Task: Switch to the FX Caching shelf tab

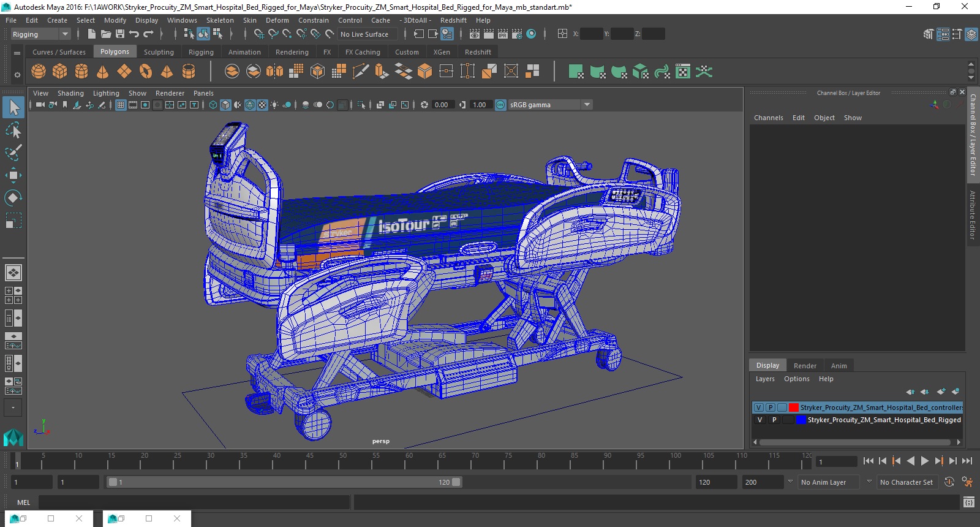Action: click(363, 52)
